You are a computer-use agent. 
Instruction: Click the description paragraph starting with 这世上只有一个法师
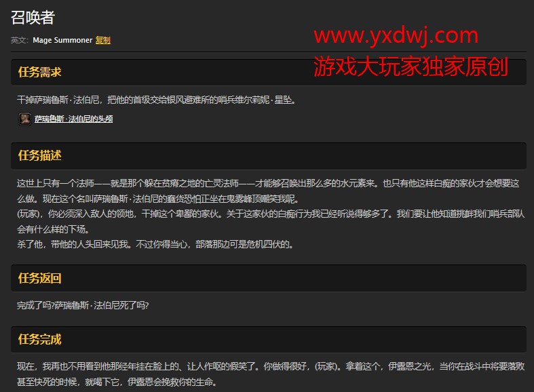click(268, 183)
